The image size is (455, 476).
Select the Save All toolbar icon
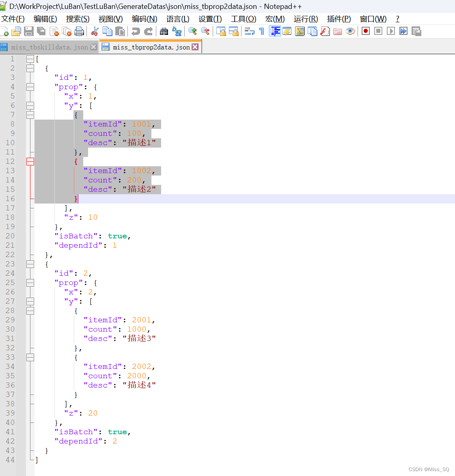tap(41, 31)
